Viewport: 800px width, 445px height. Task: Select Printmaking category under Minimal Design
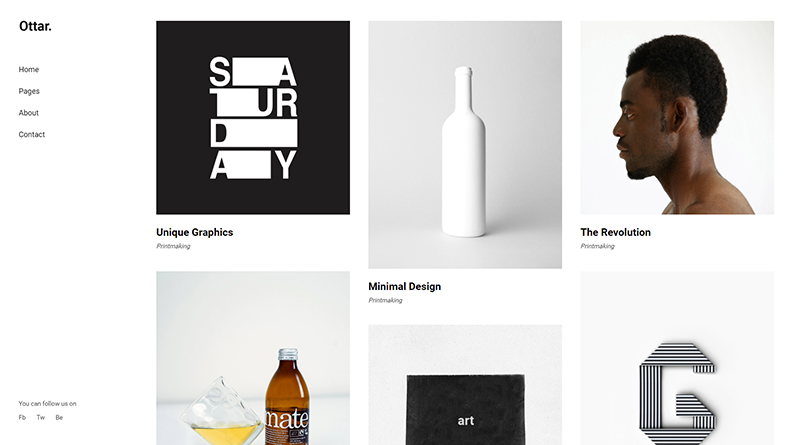point(385,300)
